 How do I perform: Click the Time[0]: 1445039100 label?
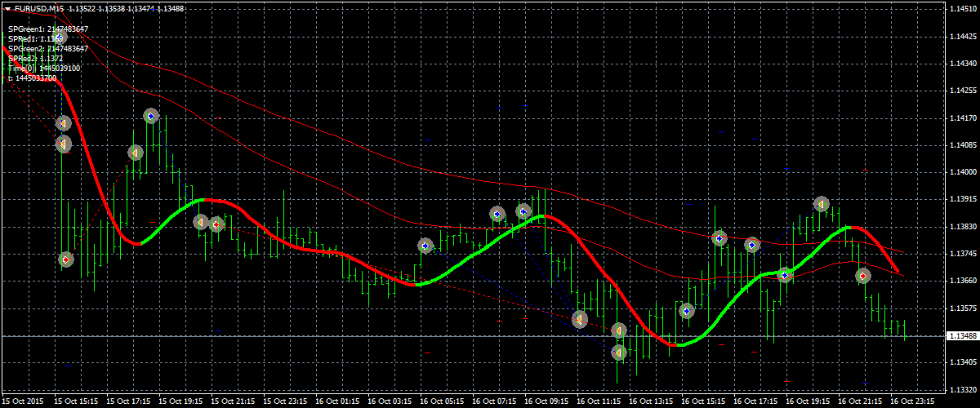tap(44, 69)
